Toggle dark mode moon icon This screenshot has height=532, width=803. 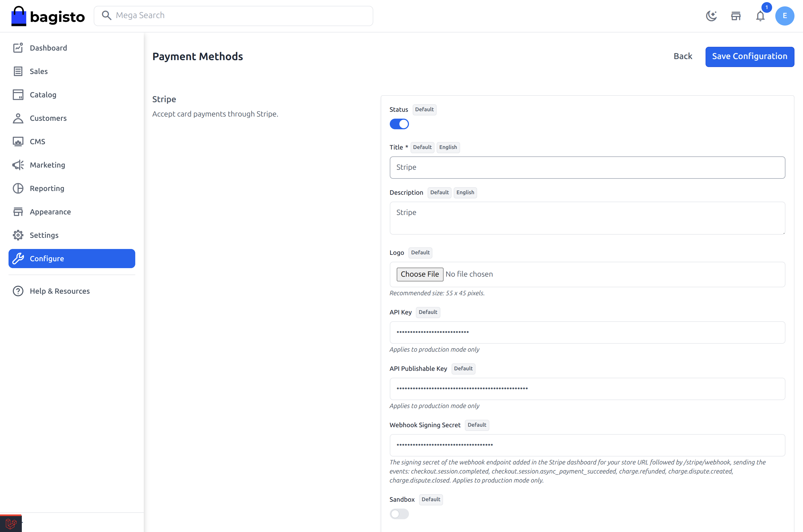pos(711,16)
